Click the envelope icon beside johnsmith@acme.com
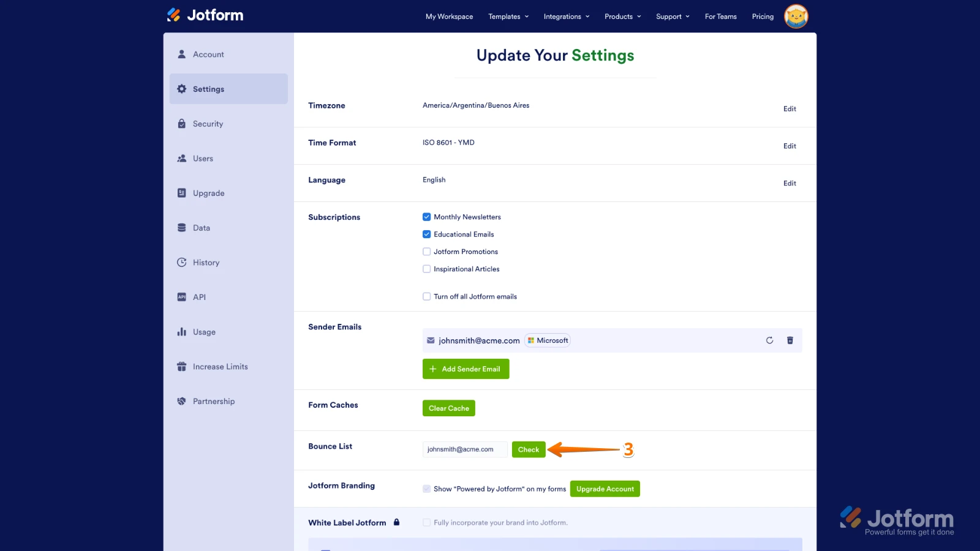 [x=431, y=340]
